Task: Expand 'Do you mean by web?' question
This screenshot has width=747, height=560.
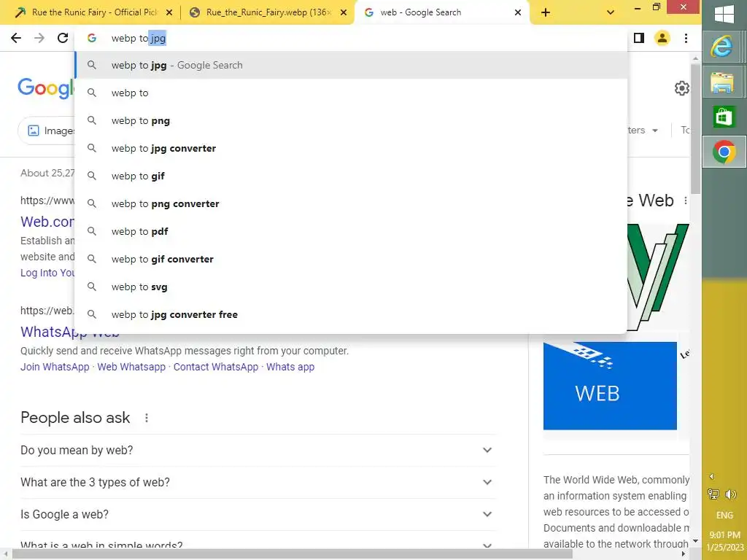Action: 258,450
